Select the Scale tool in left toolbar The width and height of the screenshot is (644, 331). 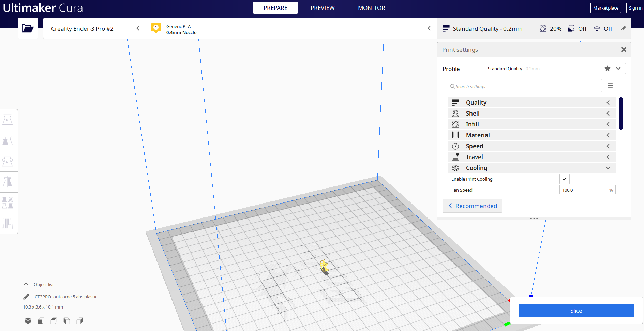point(8,140)
